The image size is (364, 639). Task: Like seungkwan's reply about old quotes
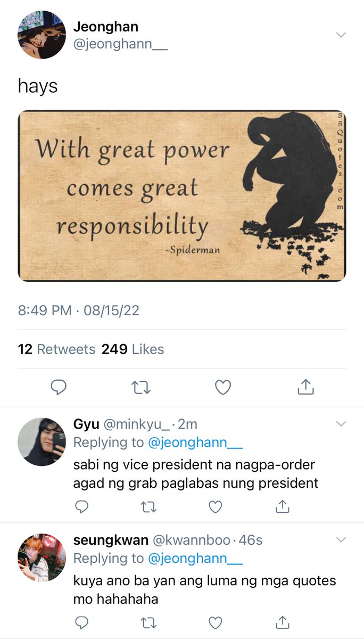(215, 622)
